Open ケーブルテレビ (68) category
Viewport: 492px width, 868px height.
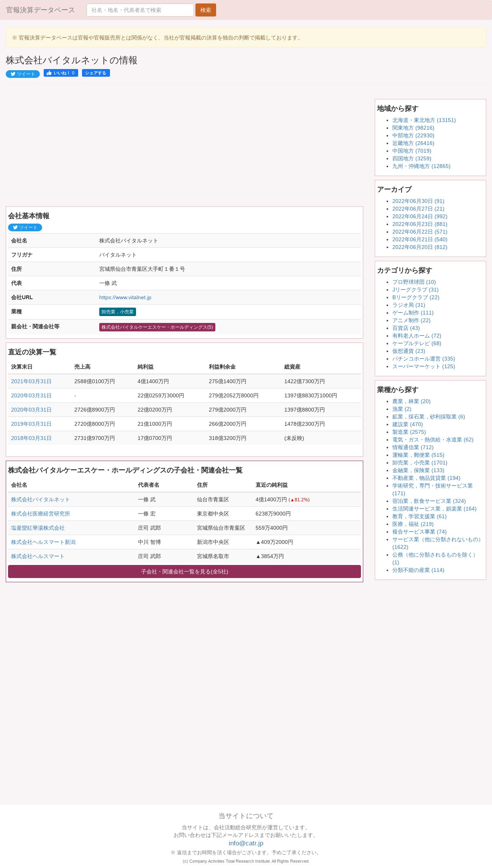417,343
